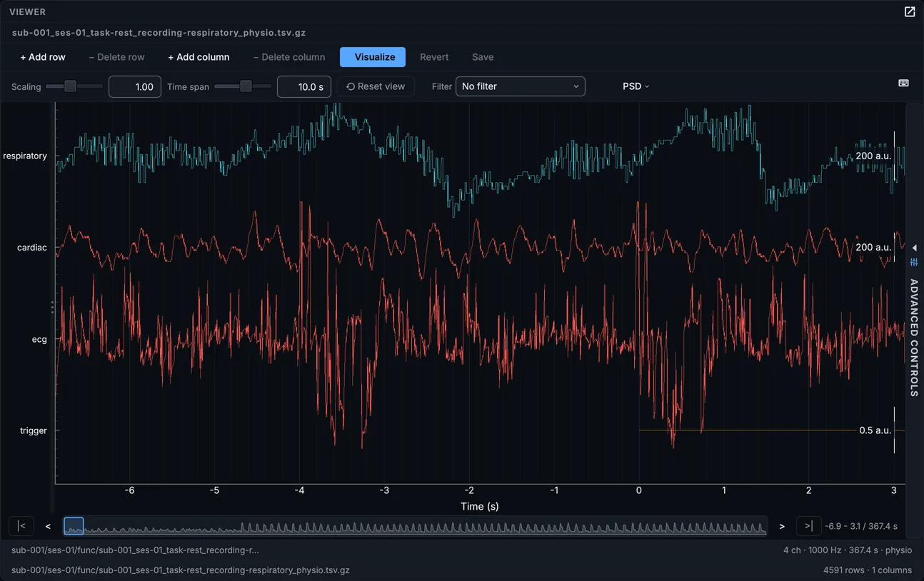Open the viewer in a pop-out window
This screenshot has width=924, height=581.
tap(910, 12)
